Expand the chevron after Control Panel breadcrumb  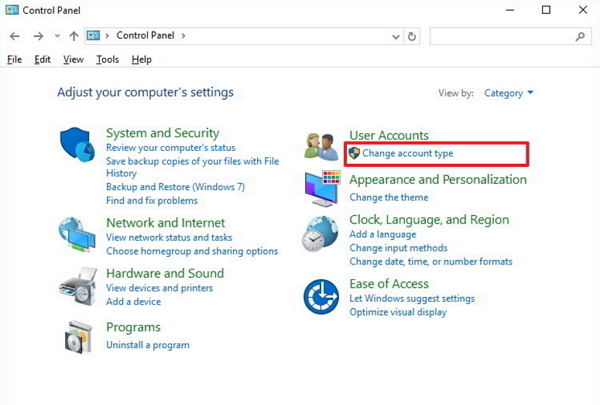pyautogui.click(x=183, y=36)
